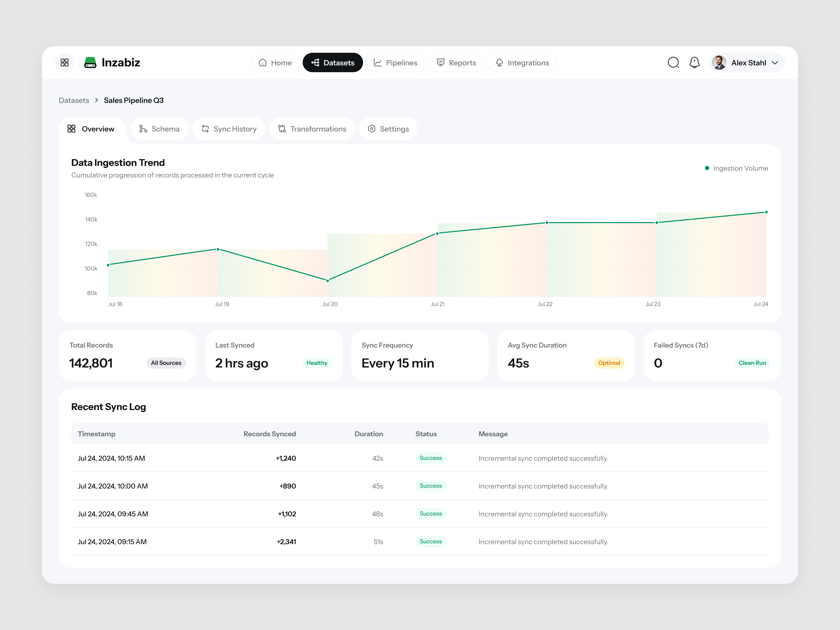Select the Jul 24, 2024, 09:45 AM timestamp
This screenshot has width=840, height=630.
point(113,514)
